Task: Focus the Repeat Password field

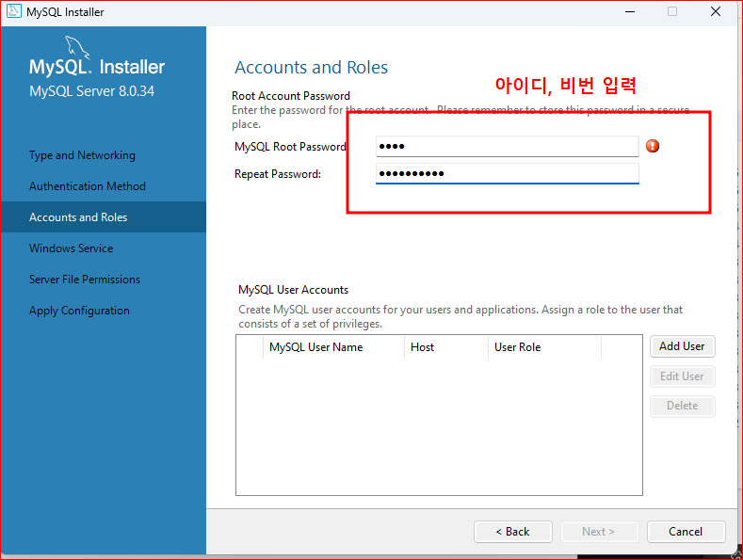Action: 507,173
